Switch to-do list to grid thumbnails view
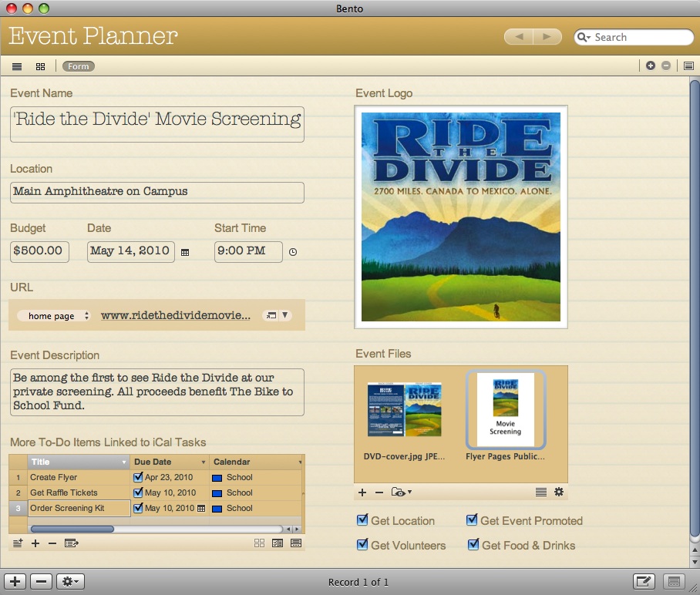Viewport: 700px width, 595px height. tap(259, 543)
